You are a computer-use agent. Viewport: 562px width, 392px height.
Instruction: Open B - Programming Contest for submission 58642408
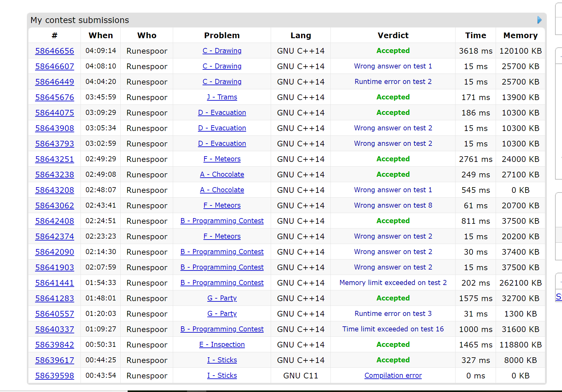click(x=222, y=221)
